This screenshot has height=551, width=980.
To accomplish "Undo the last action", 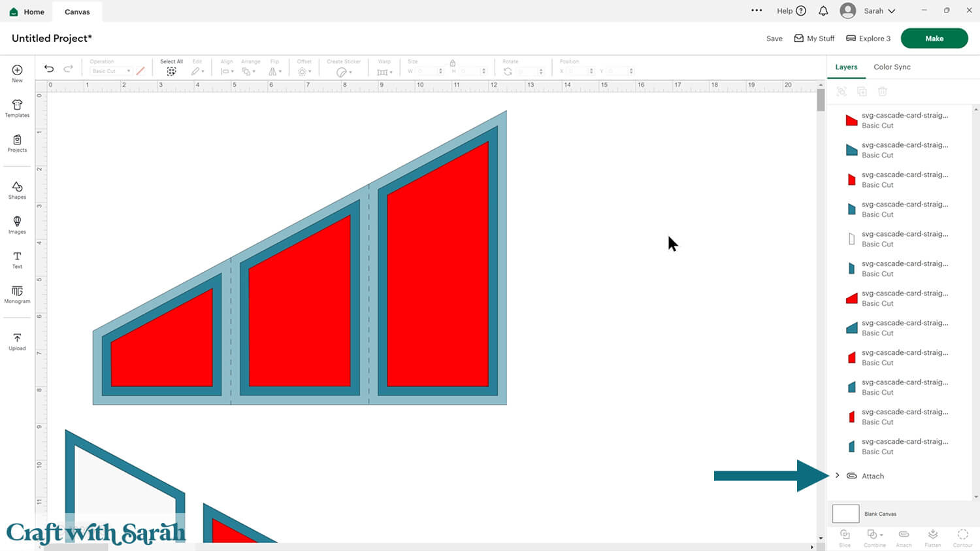I will point(49,69).
